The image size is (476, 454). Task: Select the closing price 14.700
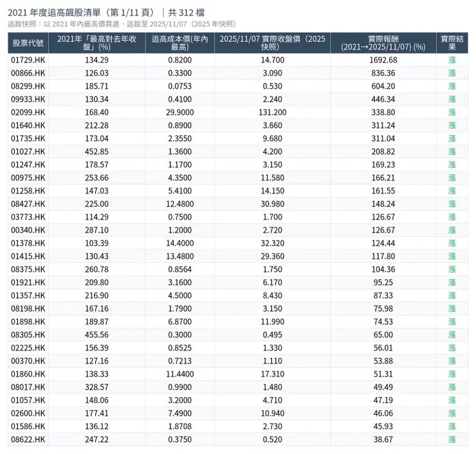tap(272, 60)
